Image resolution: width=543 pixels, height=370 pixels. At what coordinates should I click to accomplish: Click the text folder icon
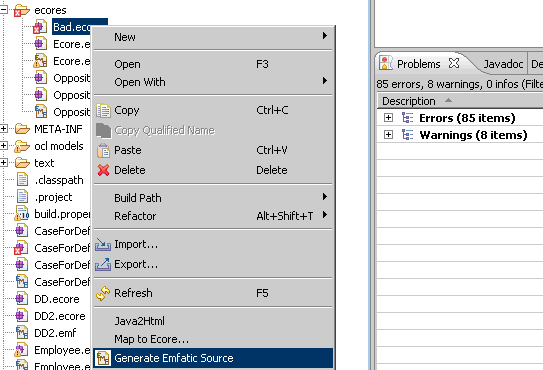[22, 163]
